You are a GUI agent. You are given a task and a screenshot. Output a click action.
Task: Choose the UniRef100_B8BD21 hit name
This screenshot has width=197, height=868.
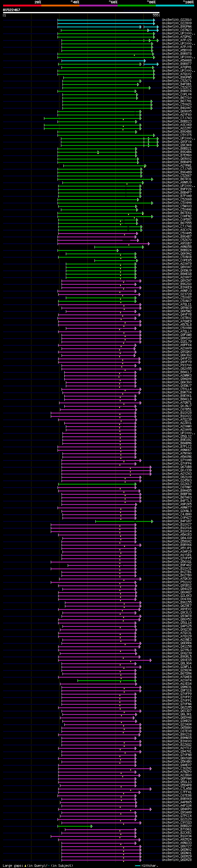point(177,149)
